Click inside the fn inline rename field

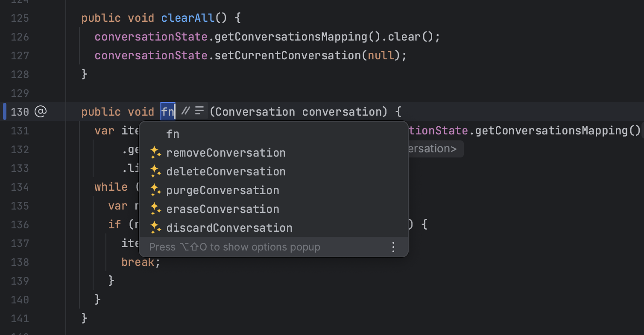pos(168,112)
